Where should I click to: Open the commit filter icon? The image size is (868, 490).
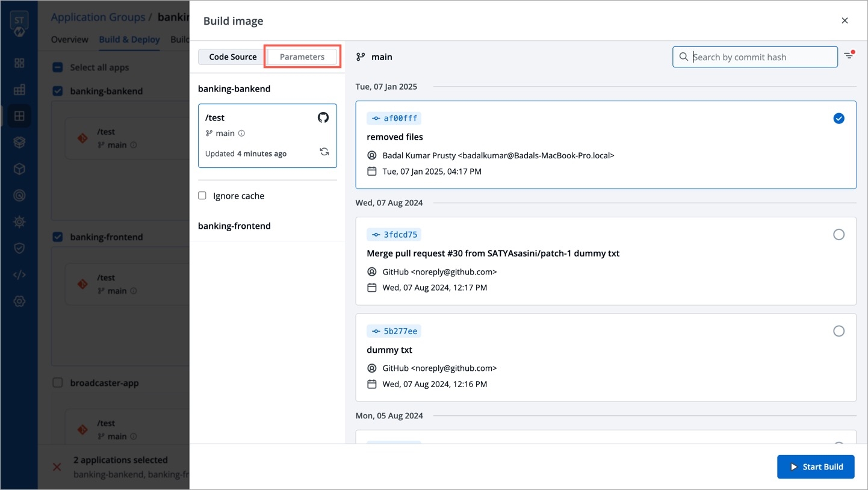click(x=849, y=56)
